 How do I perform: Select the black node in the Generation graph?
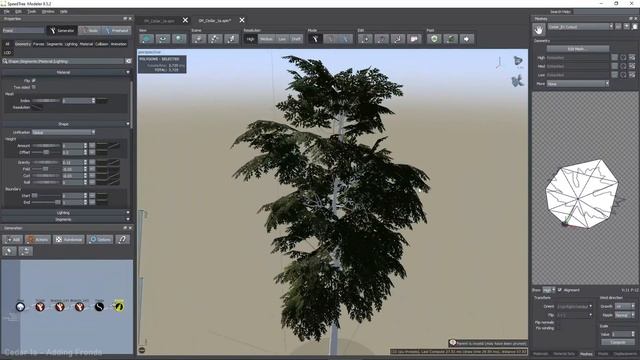click(99, 307)
